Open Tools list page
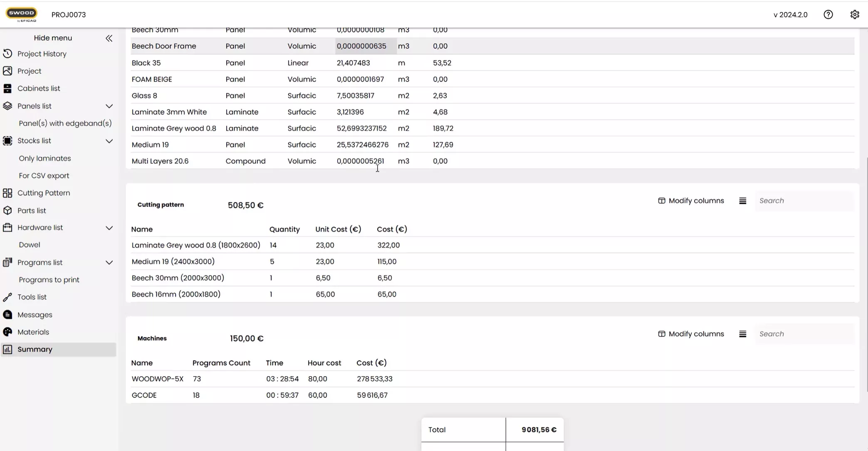Viewport: 868px width, 451px height. point(32,297)
